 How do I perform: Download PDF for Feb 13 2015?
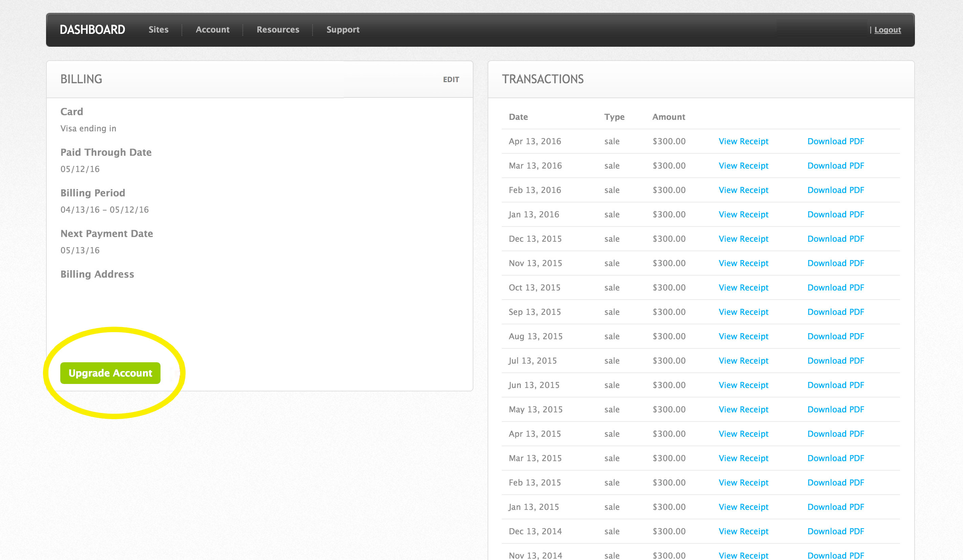click(x=835, y=482)
